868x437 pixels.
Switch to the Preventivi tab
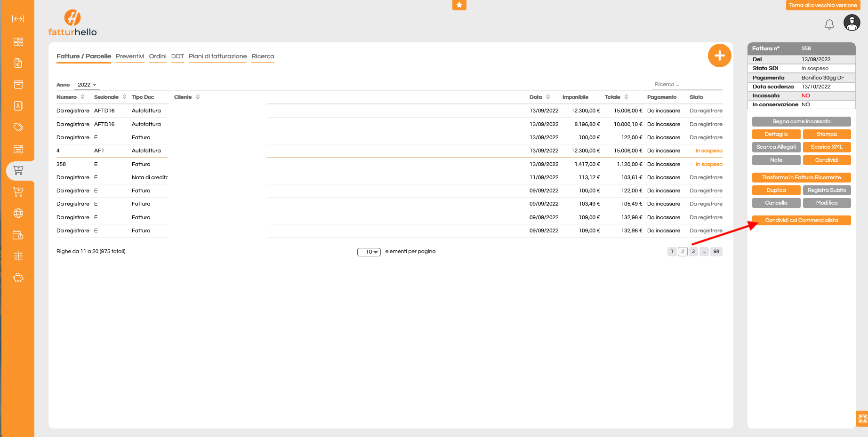(x=130, y=56)
